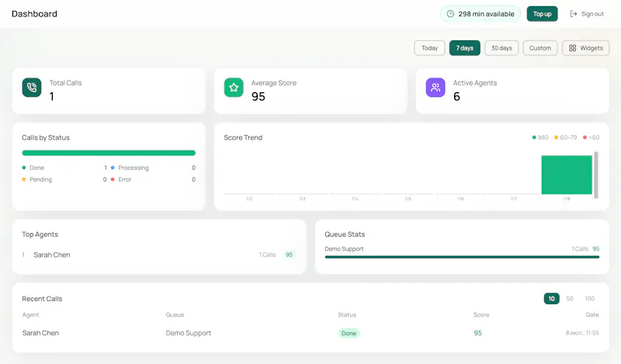Screen dimensions: 621x364
Task: Show 10 recent calls per page
Action: click(551, 299)
